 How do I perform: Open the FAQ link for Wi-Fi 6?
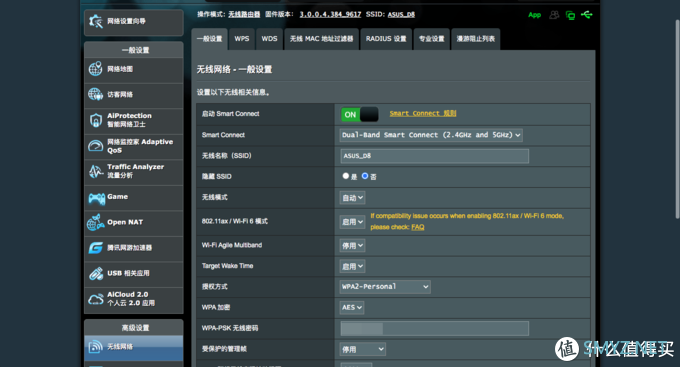(x=418, y=227)
